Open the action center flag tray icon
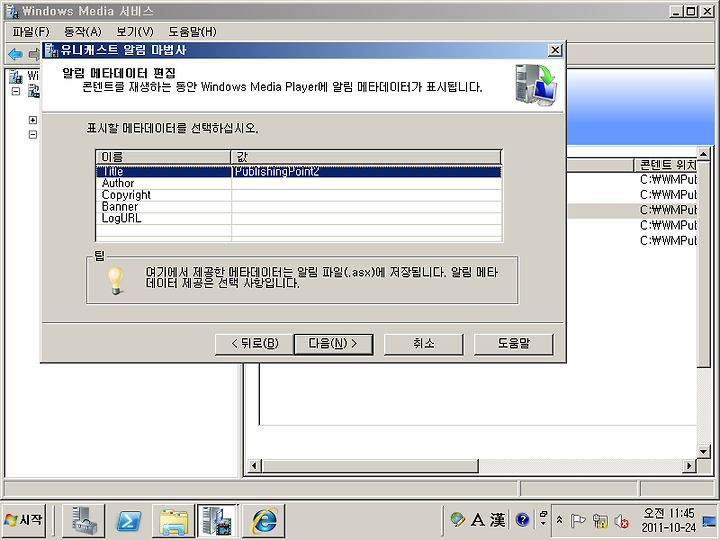 [x=578, y=521]
